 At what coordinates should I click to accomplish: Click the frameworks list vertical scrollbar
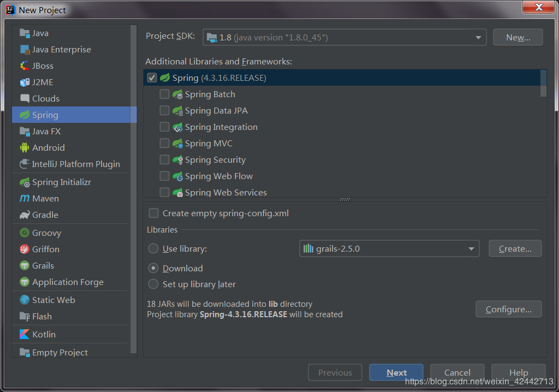tap(543, 83)
